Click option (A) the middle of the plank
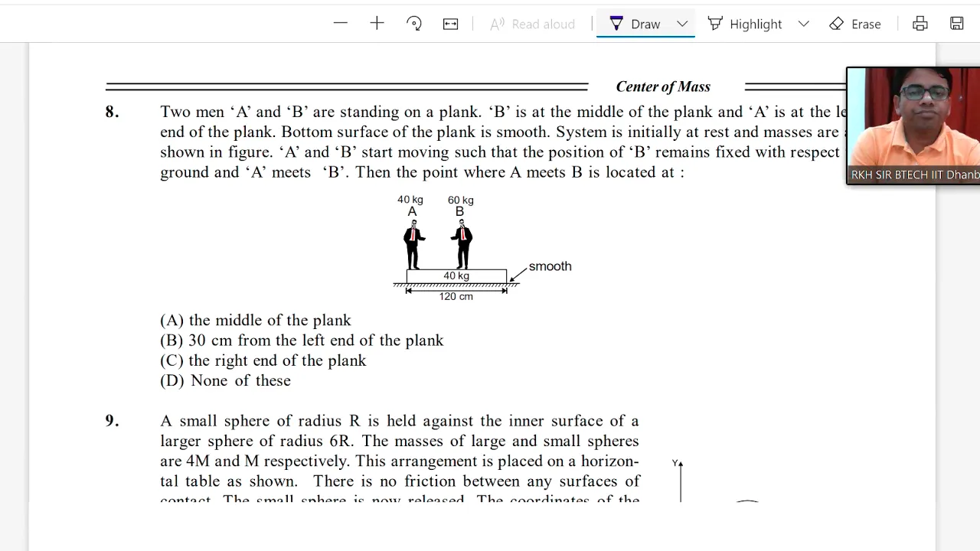Screen dimensions: 980x551 256,320
